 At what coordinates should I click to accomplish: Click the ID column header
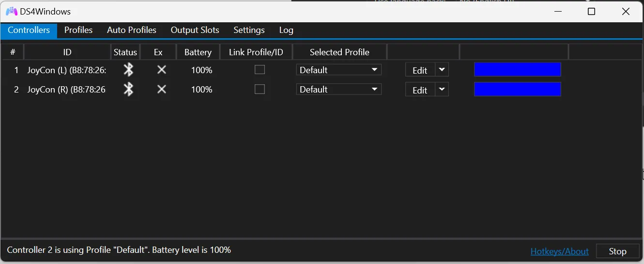pyautogui.click(x=67, y=52)
